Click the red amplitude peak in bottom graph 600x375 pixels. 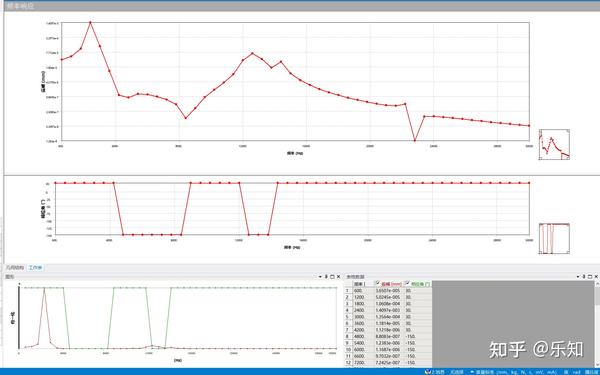pos(44,289)
